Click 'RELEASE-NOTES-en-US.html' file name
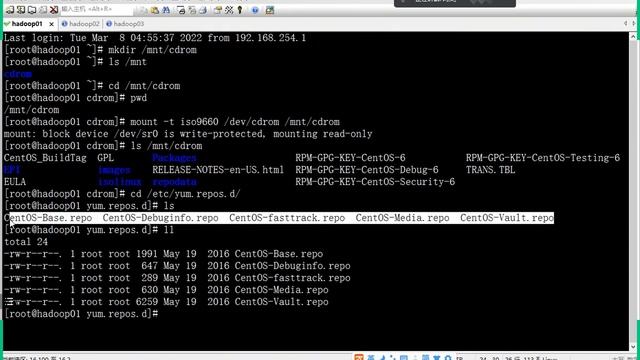This screenshot has width=640, height=360. point(218,170)
